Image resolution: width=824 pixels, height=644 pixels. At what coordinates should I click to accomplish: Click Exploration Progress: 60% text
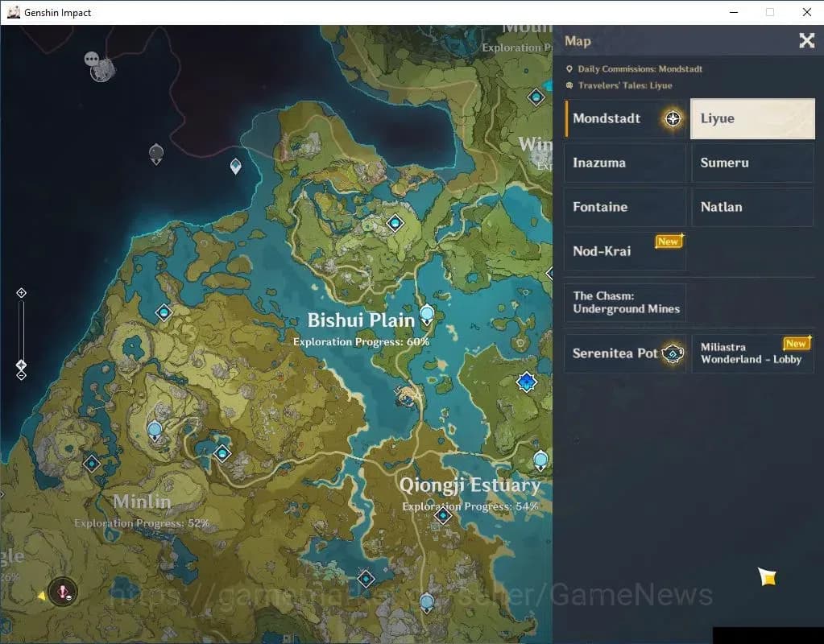point(361,342)
